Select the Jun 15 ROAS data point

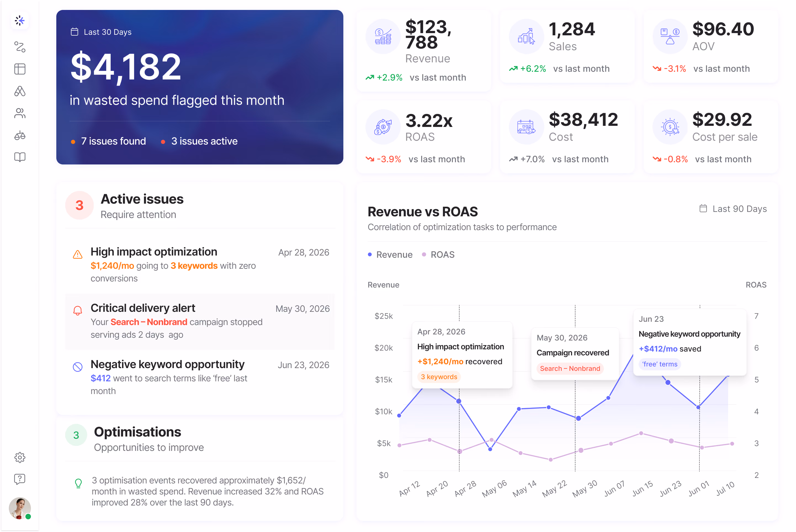(x=641, y=433)
